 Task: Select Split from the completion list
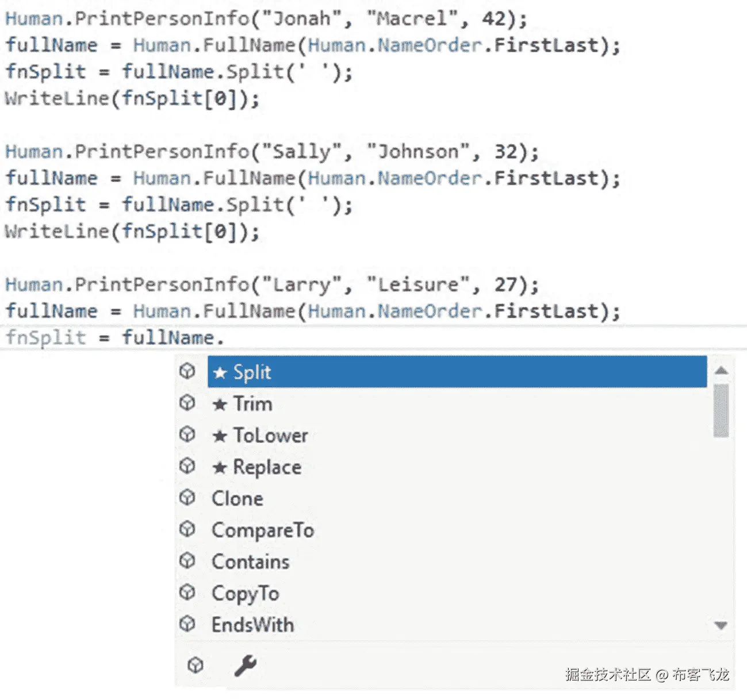coord(252,371)
